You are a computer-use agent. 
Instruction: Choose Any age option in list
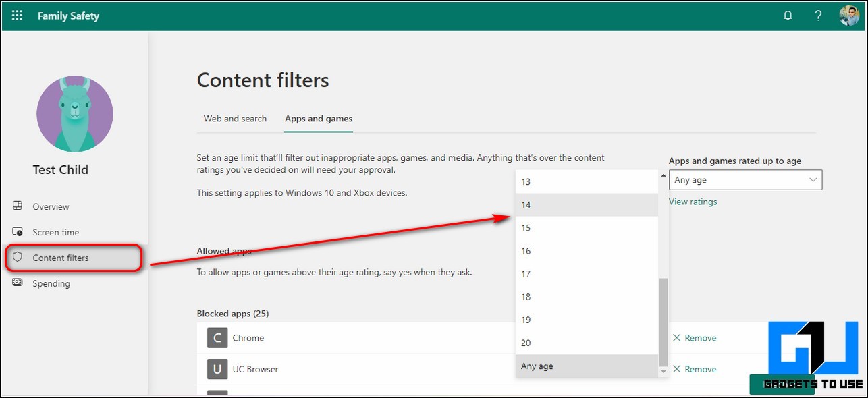pos(586,366)
